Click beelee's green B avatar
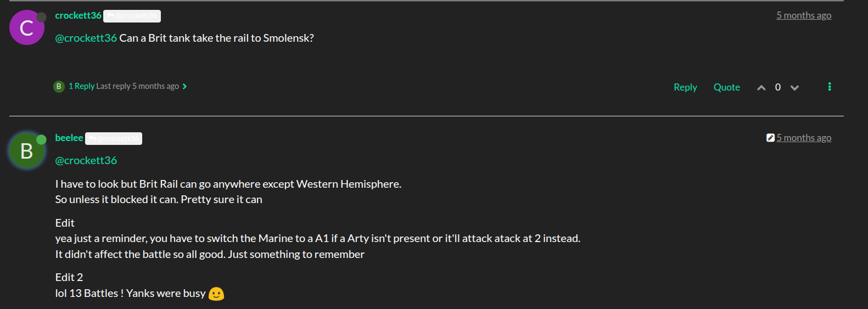Viewport: 868px width, 309px height. [26, 151]
